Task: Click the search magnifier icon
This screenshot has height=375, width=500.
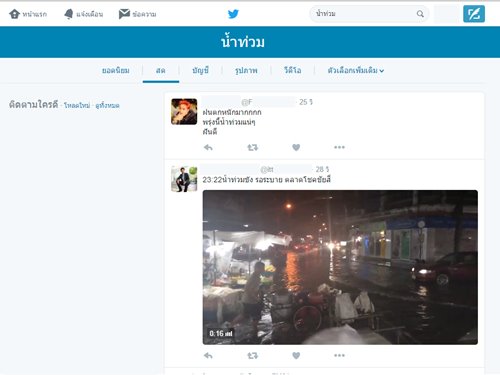Action: click(x=420, y=14)
